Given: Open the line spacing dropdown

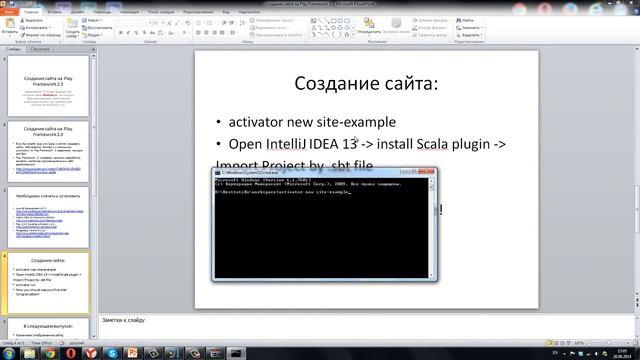Looking at the screenshot, I should (242, 23).
